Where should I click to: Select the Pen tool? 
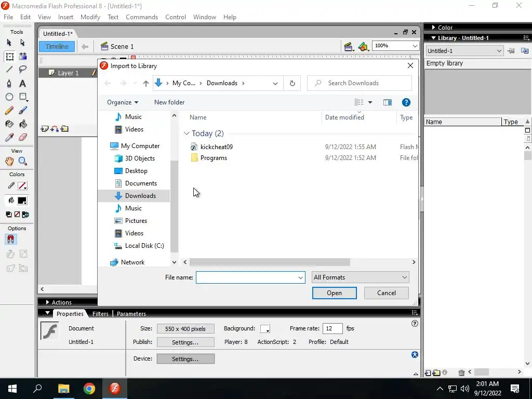[x=9, y=84]
